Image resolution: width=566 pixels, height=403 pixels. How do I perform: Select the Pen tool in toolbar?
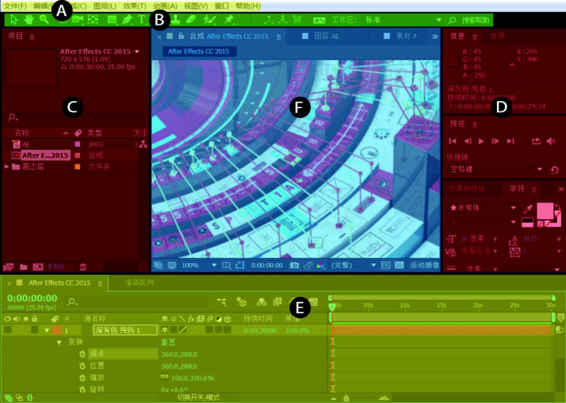coord(127,20)
